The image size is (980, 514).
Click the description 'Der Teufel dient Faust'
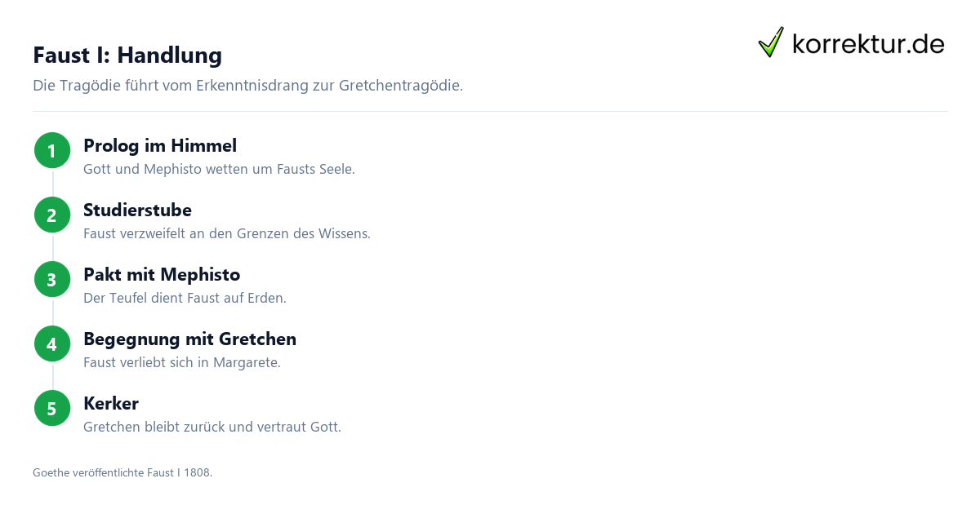tap(185, 299)
